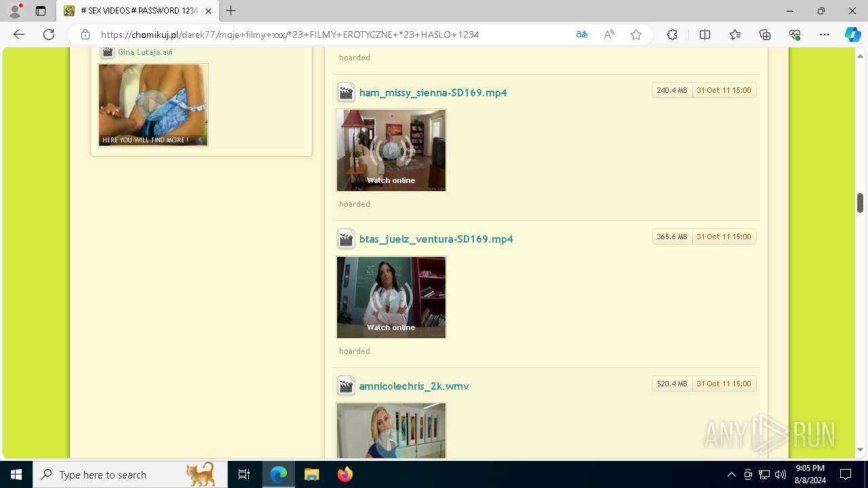868x488 pixels.
Task: Watch ham_missy_sienna video online
Action: 391,150
